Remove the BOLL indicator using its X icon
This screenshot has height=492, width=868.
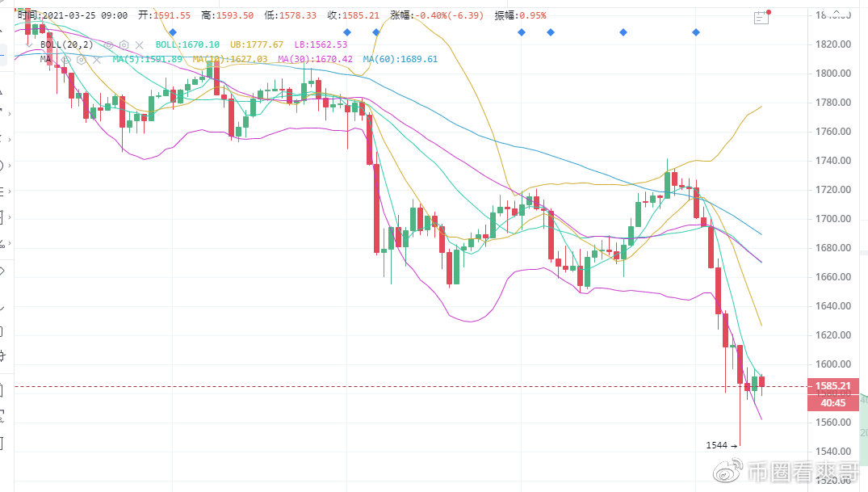140,44
